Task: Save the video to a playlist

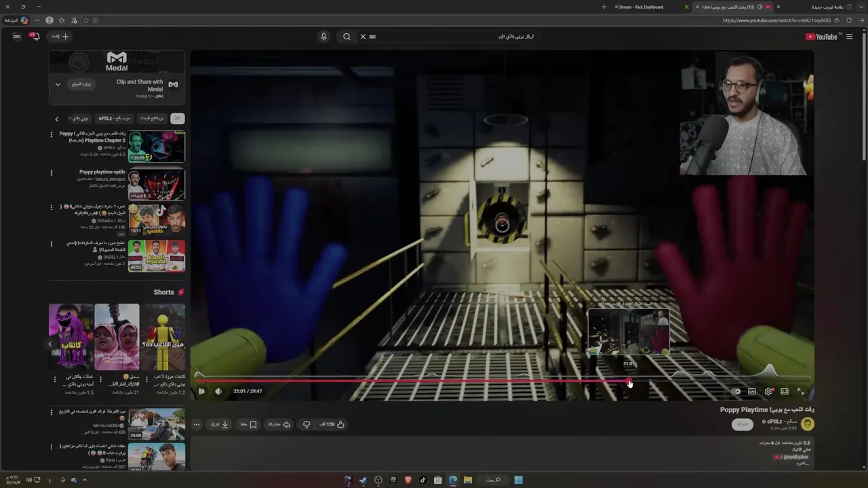Action: point(249,424)
